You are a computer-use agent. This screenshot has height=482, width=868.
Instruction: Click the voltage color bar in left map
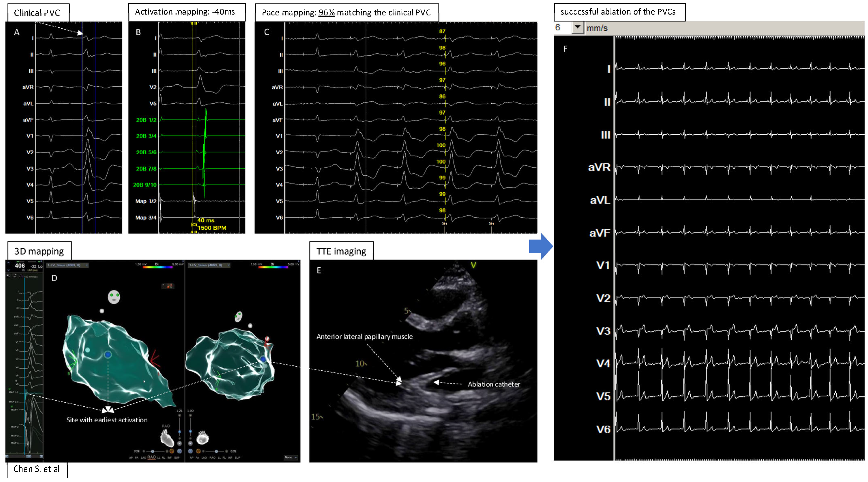pyautogui.click(x=158, y=267)
